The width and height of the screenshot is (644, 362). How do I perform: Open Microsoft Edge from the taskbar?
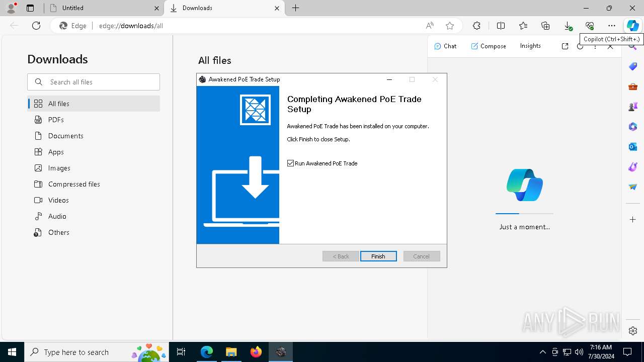(x=207, y=352)
